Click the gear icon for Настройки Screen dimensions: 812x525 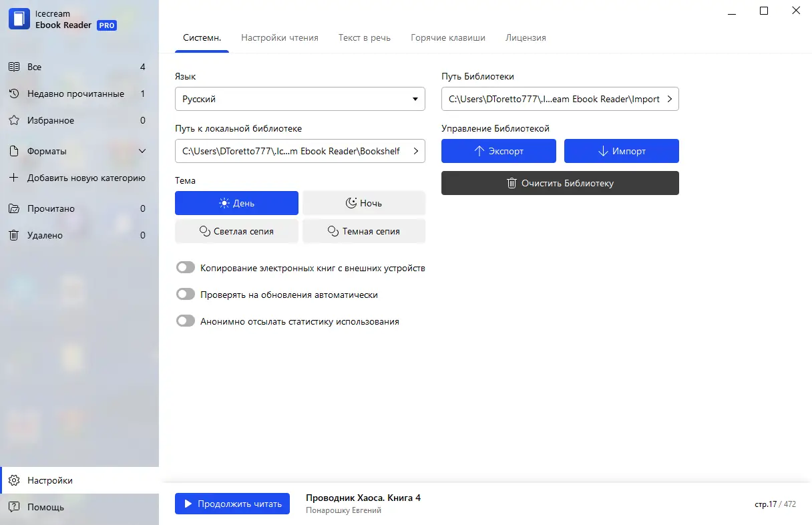(x=13, y=480)
